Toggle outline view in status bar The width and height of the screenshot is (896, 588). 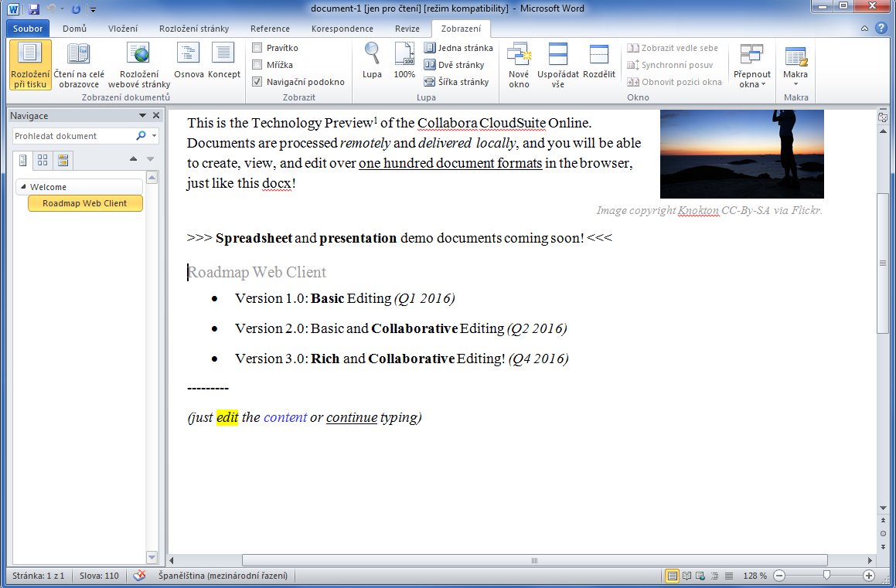[x=714, y=576]
